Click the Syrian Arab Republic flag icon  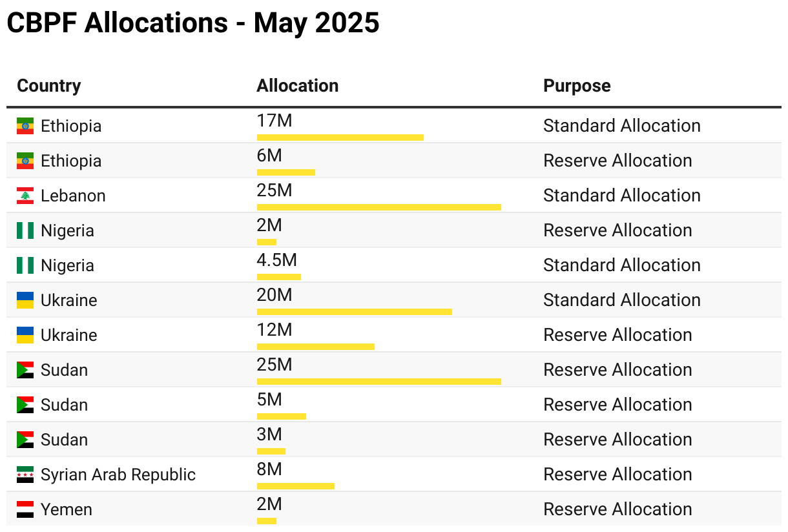25,475
